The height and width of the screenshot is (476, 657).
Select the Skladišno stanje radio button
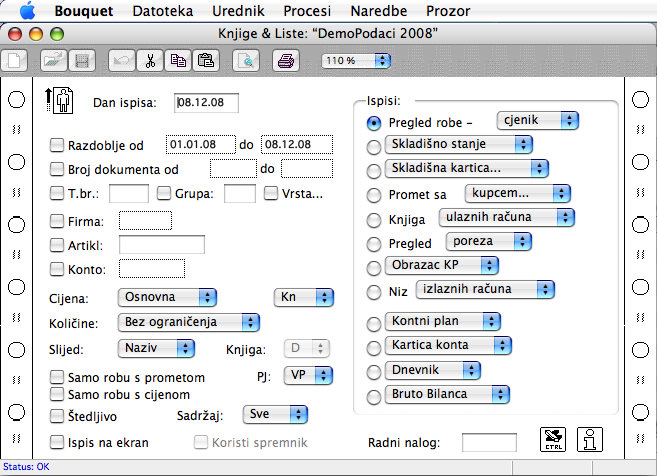pos(374,147)
